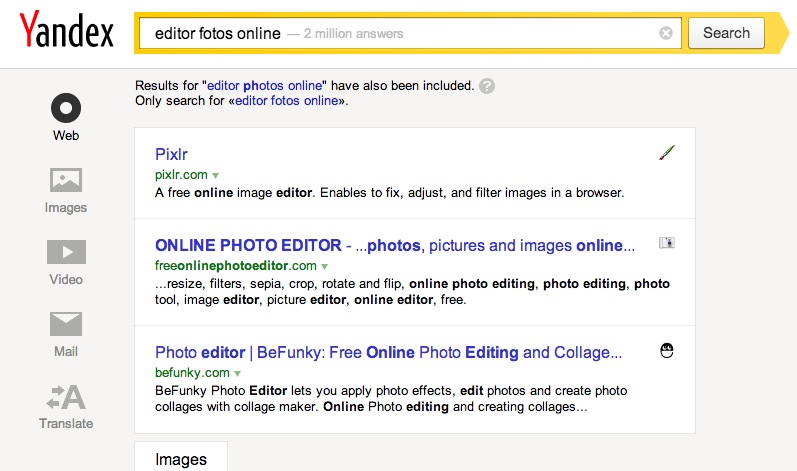Click the BeFunky smiley favicon
Image resolution: width=797 pixels, height=471 pixels.
[x=668, y=350]
